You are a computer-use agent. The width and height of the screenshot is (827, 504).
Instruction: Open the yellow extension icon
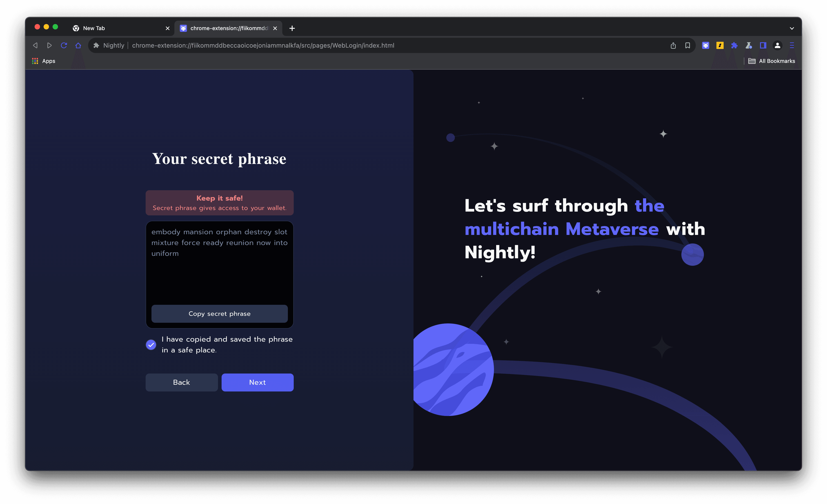click(x=720, y=45)
